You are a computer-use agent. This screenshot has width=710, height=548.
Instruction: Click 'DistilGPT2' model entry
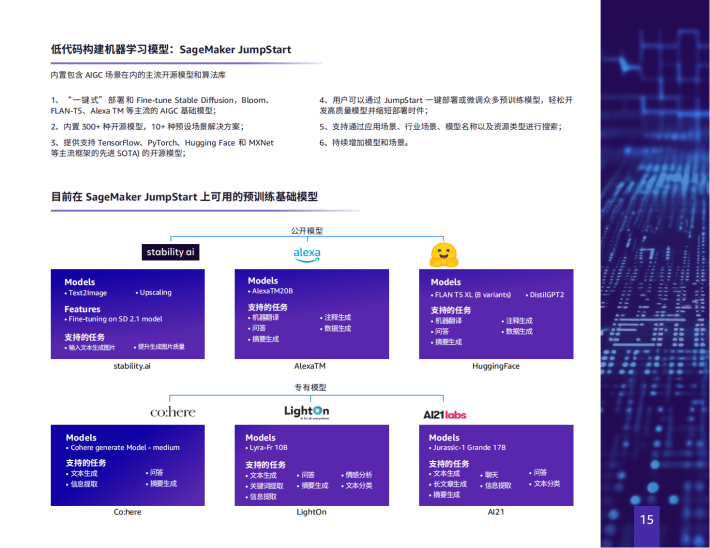(x=545, y=295)
